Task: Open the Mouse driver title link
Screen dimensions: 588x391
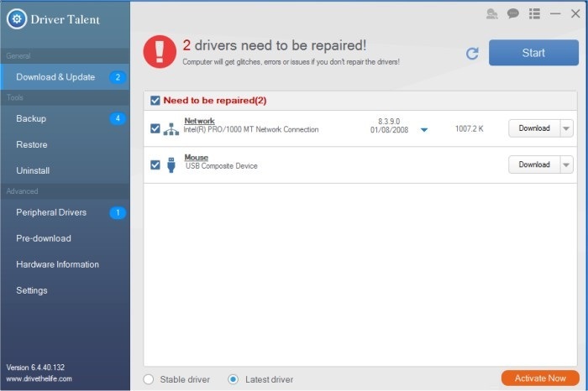Action: 196,157
